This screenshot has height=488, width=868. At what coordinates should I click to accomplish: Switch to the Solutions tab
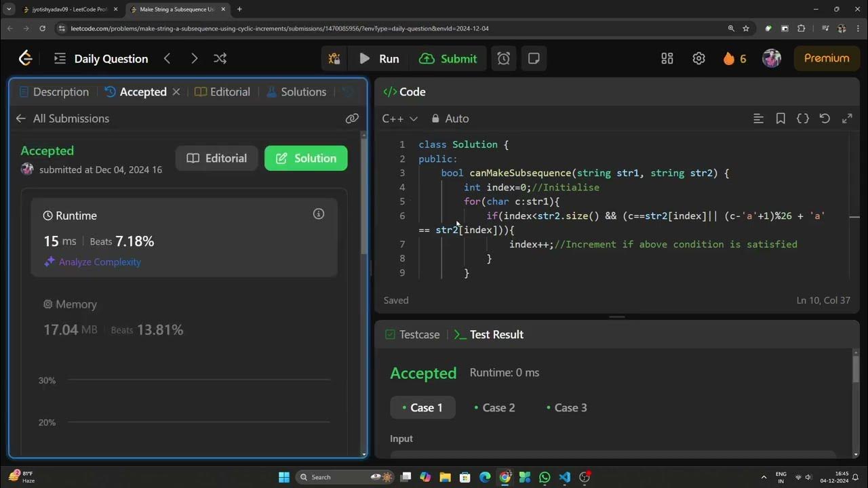tap(296, 91)
